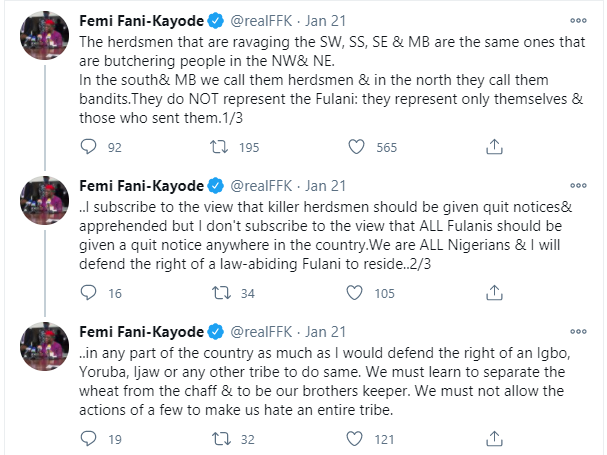607x455 pixels.
Task: Share the second tweet ending 2/3
Action: tap(492, 293)
